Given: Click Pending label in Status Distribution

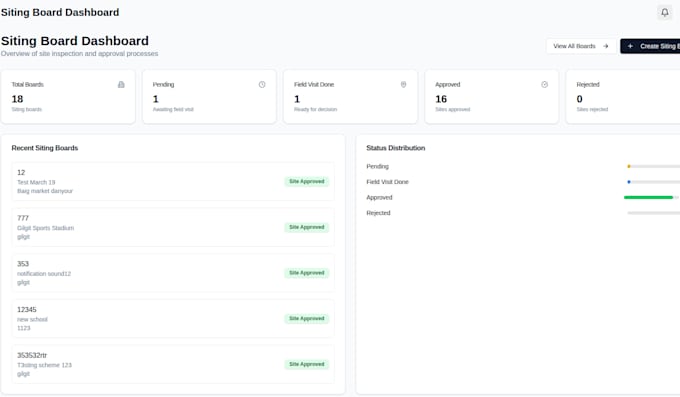Looking at the screenshot, I should [x=377, y=166].
